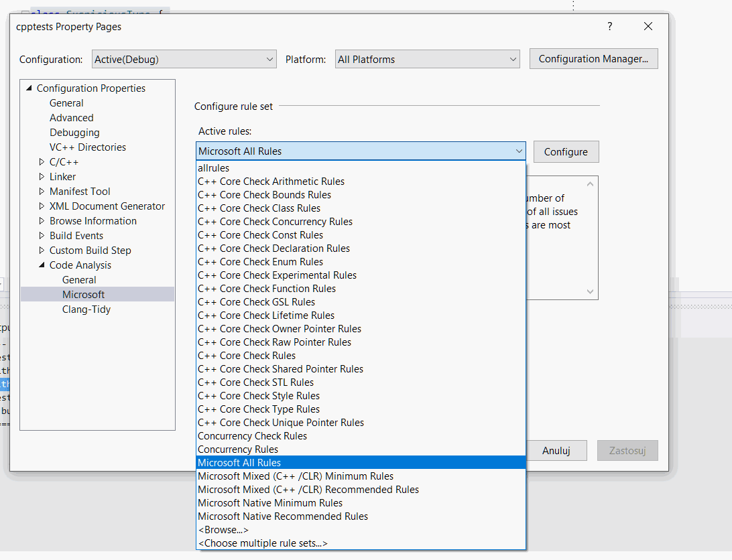Choose the C++ Core Check Rules entry

click(x=361, y=356)
